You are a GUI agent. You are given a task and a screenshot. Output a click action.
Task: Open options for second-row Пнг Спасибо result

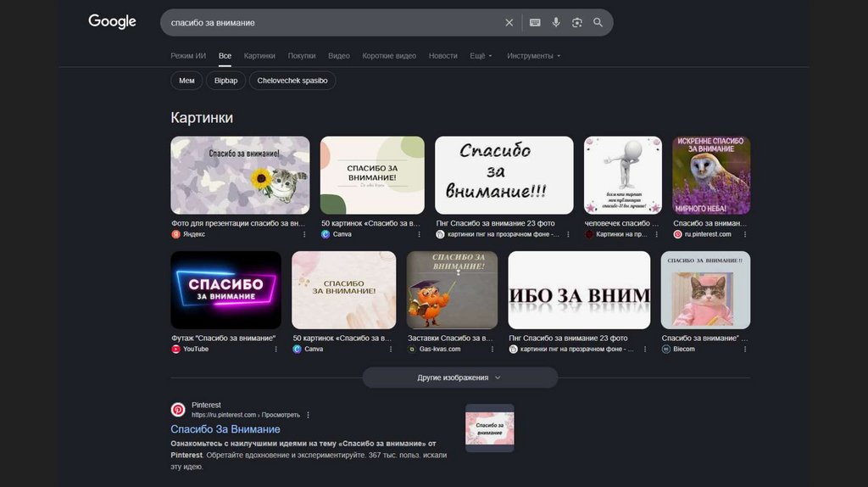coord(645,349)
